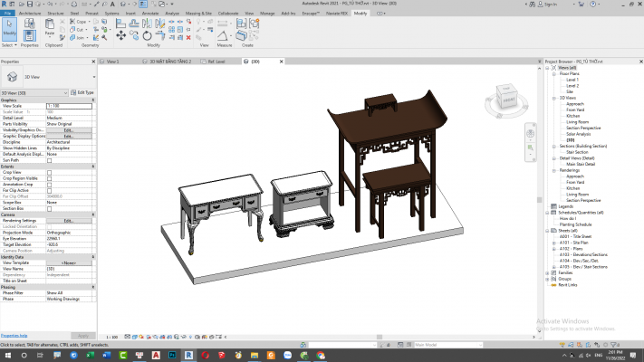Collapse the Floor Plans tree node
Image resolution: width=644 pixels, height=362 pixels.
[554, 73]
